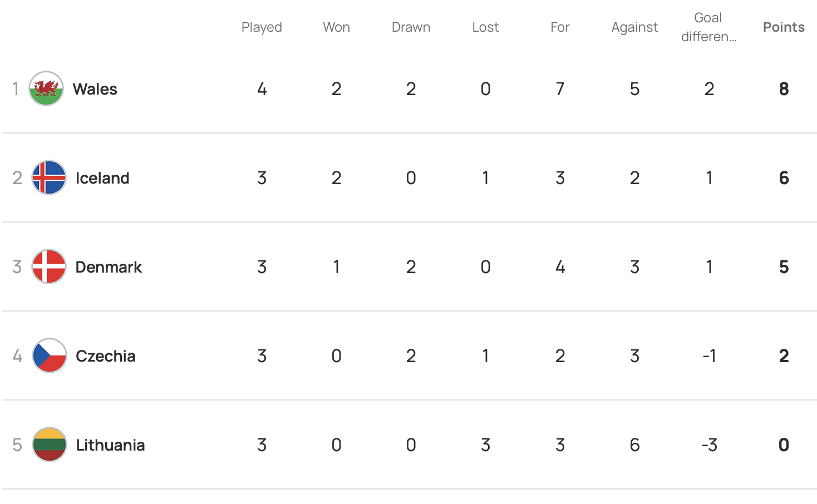Select the Denmark team name

(109, 267)
